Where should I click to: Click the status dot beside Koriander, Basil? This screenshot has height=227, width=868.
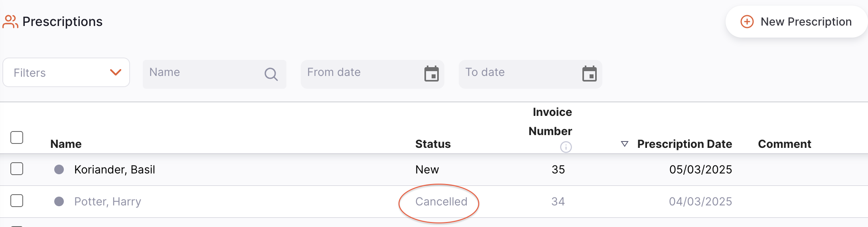click(59, 169)
